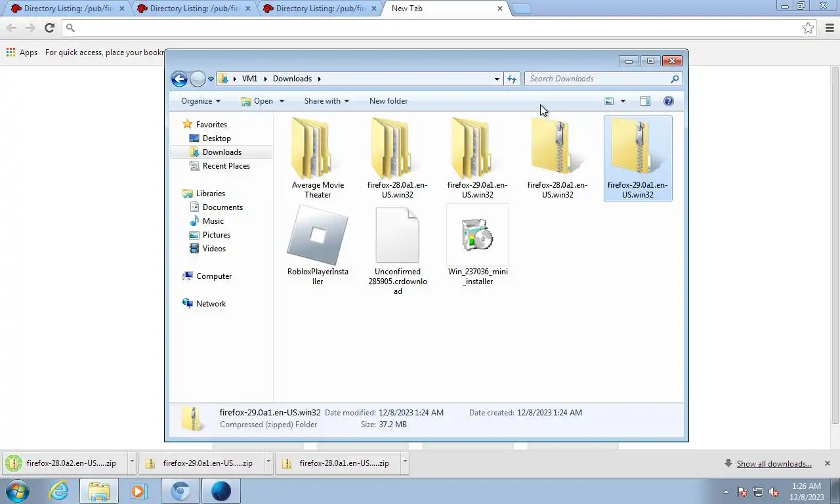Open firefox-28.0a2.en-US zip download item
The height and width of the screenshot is (504, 840).
click(65, 463)
